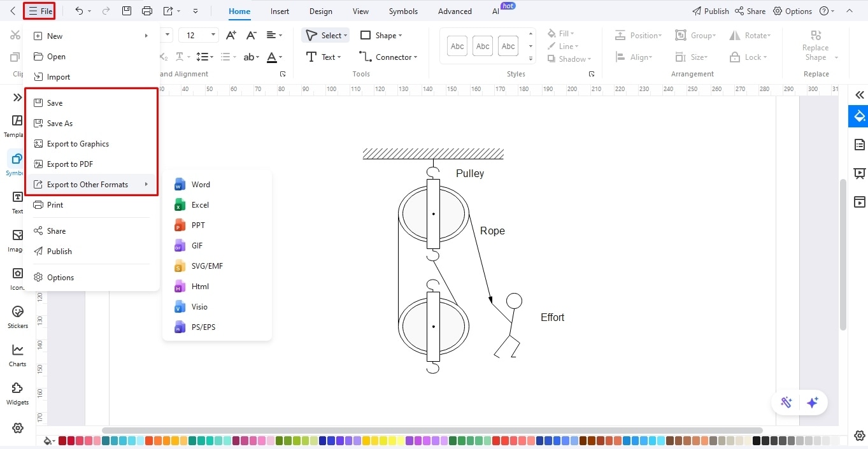Click the decrease font size icon
Screen dimensions: 868x449
coord(252,36)
